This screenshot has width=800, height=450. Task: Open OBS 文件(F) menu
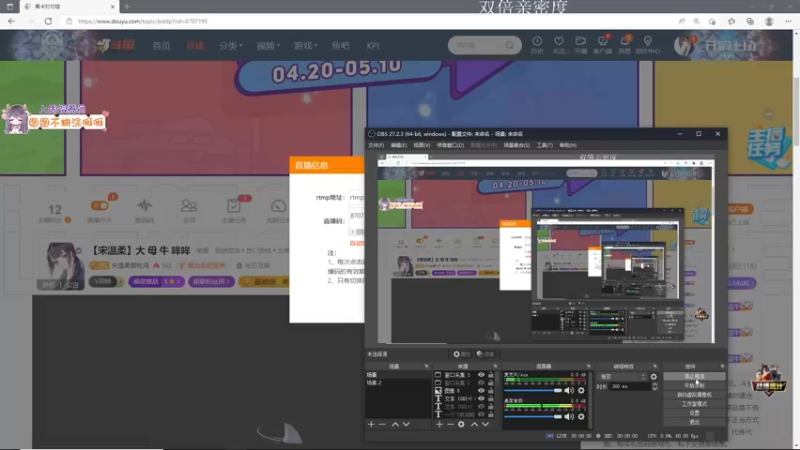(376, 145)
